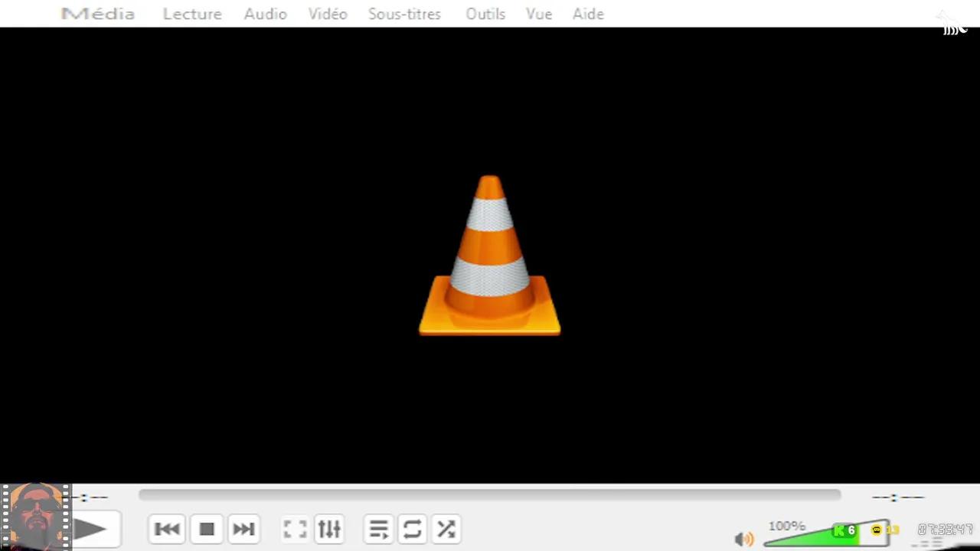
Task: Skip to the next media item
Action: (x=243, y=529)
